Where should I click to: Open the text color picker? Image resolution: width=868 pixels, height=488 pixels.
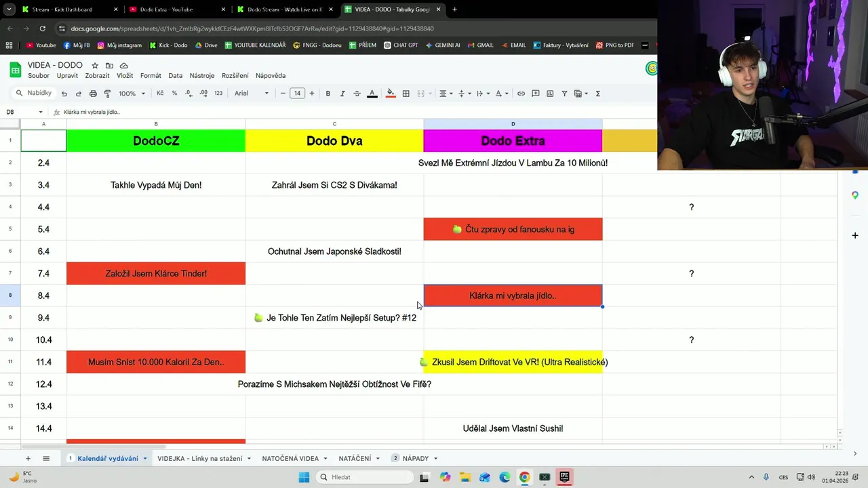[372, 94]
